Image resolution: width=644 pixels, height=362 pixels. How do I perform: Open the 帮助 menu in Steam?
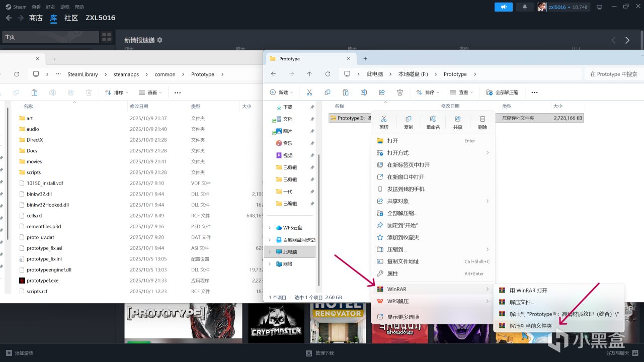tap(79, 7)
